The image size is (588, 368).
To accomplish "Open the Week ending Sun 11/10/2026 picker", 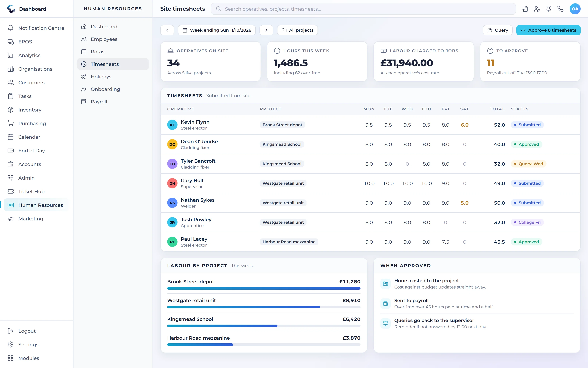I will click(x=217, y=30).
